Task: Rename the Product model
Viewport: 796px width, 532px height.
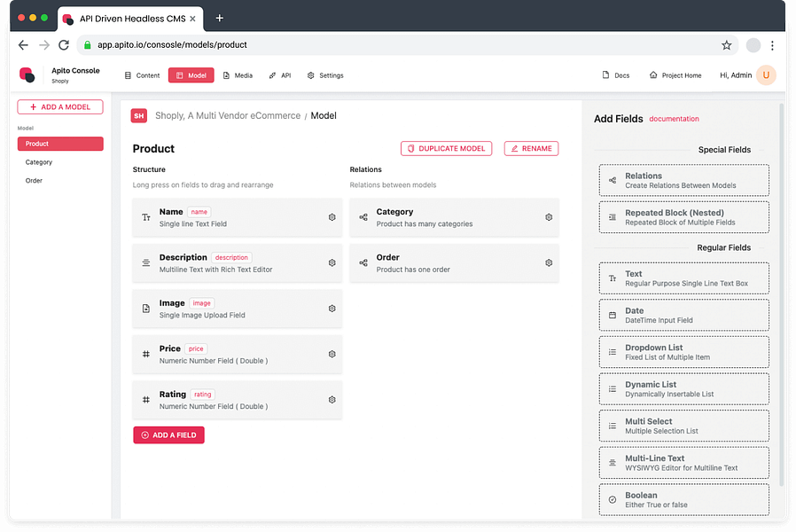Action: tap(532, 149)
